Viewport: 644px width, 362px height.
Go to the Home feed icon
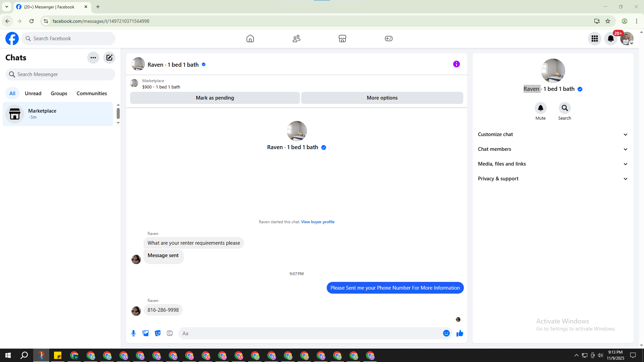(x=250, y=39)
